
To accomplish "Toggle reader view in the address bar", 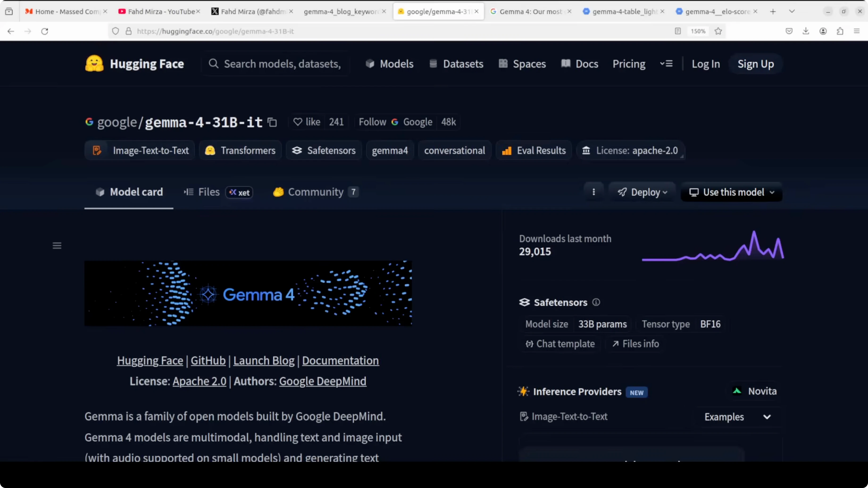I will pyautogui.click(x=678, y=31).
